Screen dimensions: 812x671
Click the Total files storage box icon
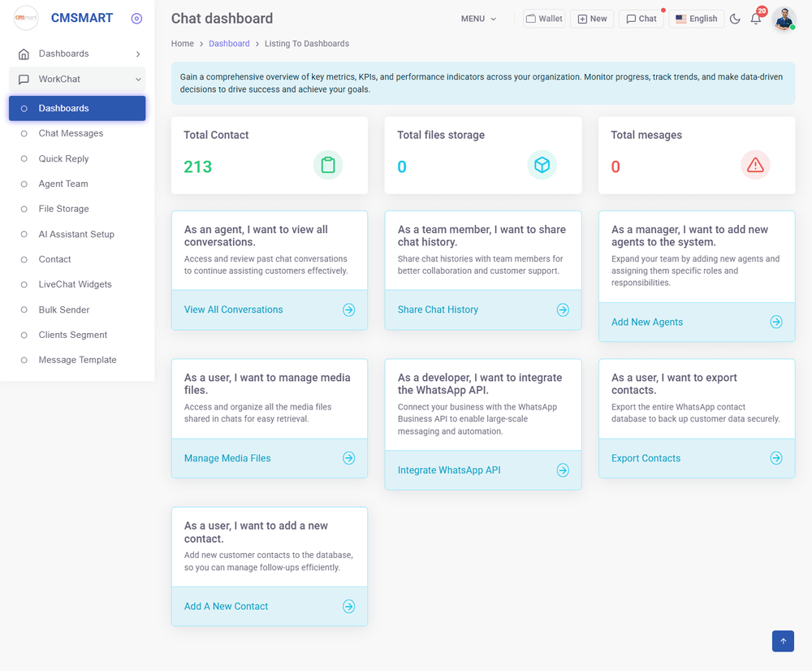point(542,166)
